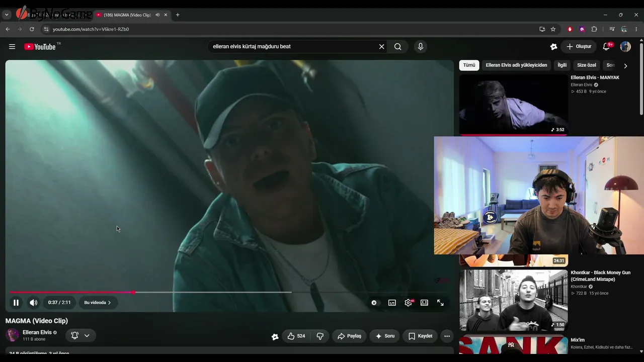This screenshot has height=362, width=644.
Task: Open the Khontkar Black Money Gun thumbnail
Action: coord(513,300)
